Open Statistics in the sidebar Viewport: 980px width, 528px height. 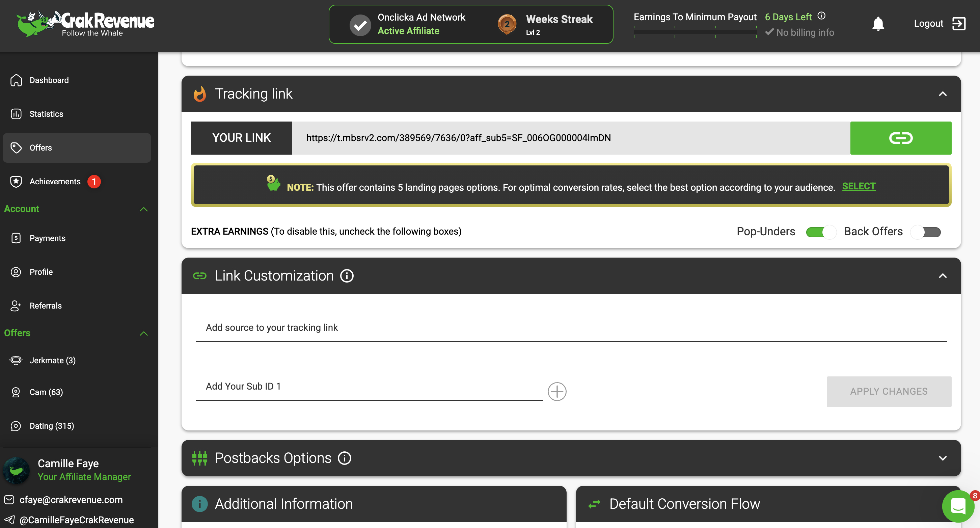46,114
